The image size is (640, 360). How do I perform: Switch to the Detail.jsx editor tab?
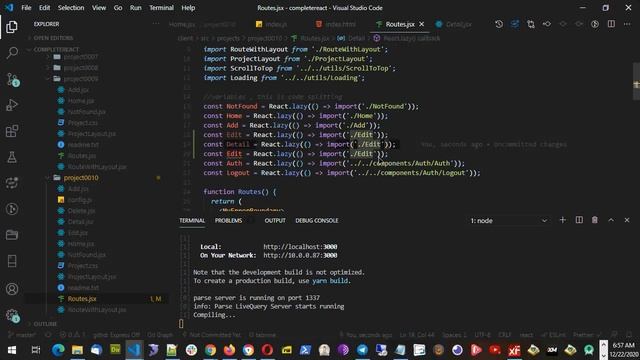click(x=454, y=24)
